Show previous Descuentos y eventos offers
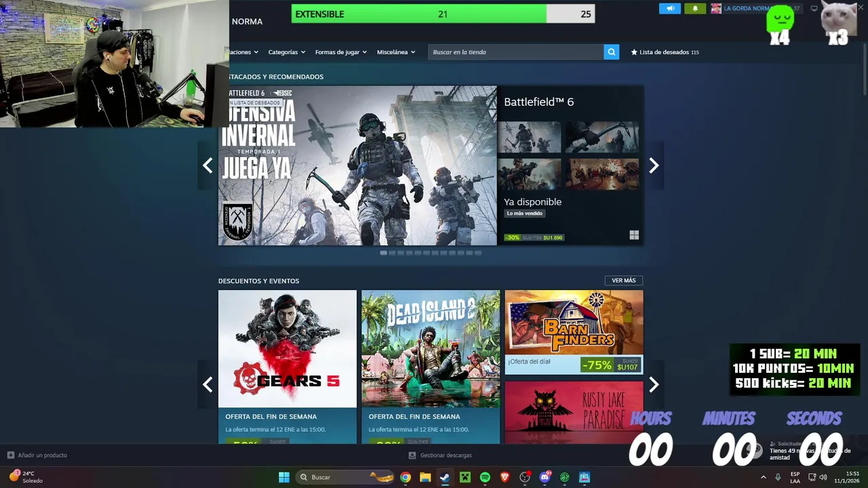Image resolution: width=868 pixels, height=488 pixels. coord(208,384)
